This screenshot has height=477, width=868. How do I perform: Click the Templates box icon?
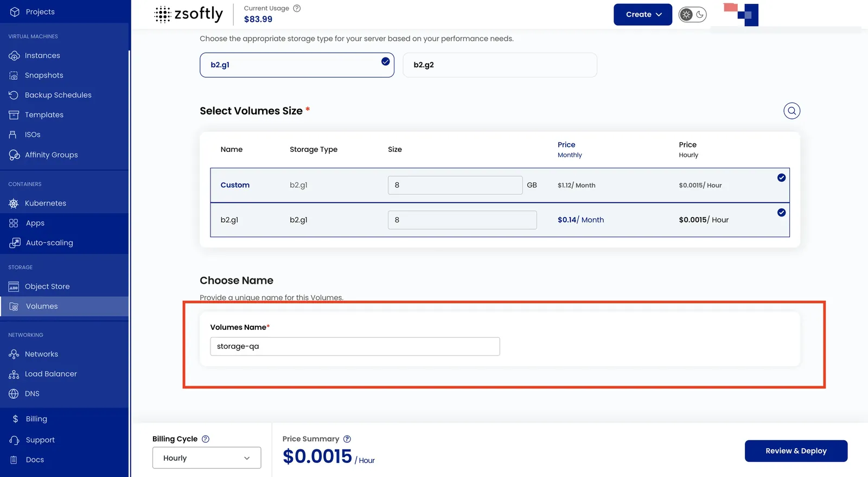coord(14,115)
